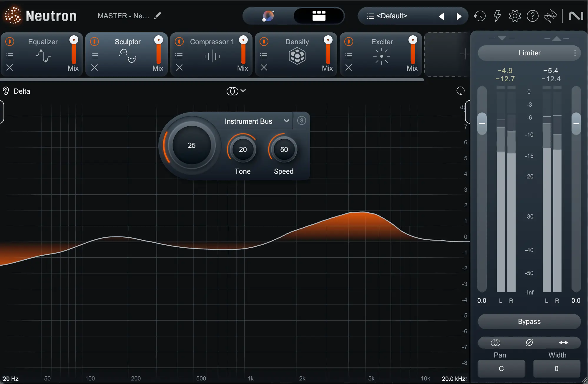588x384 pixels.
Task: Remove the Exciter module
Action: (349, 68)
